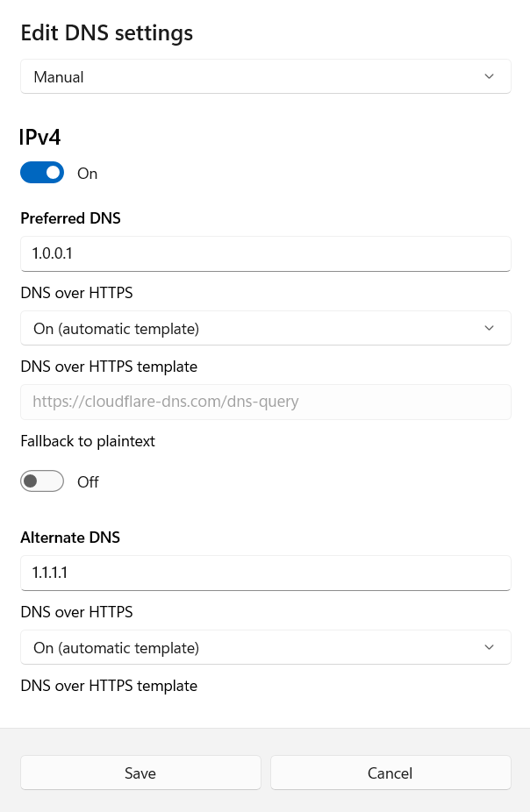Open Alternate DNS over HTTPS template dropdown

click(x=265, y=648)
